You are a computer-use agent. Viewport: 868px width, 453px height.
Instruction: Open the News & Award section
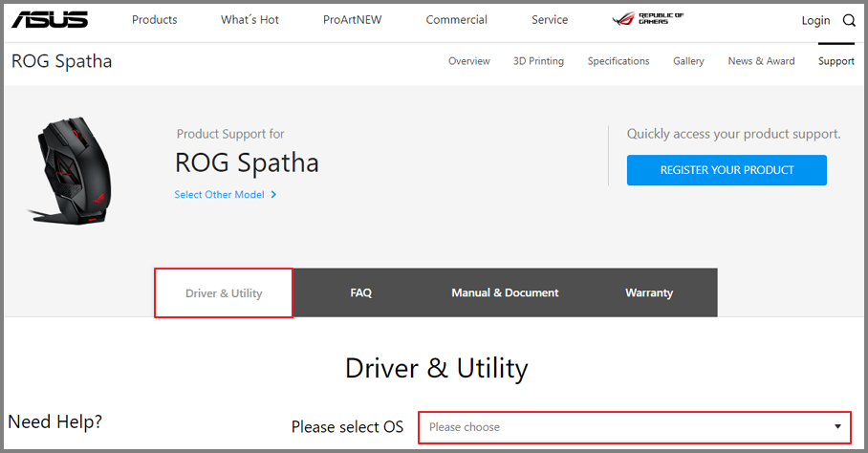click(x=761, y=61)
